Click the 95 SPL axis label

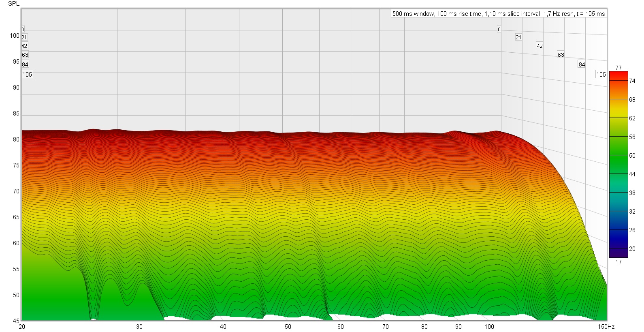[x=16, y=62]
